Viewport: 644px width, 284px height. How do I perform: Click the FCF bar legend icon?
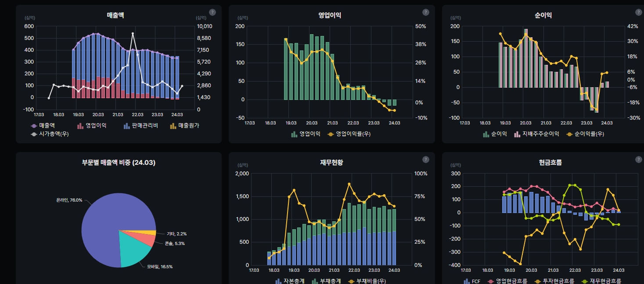(x=467, y=280)
